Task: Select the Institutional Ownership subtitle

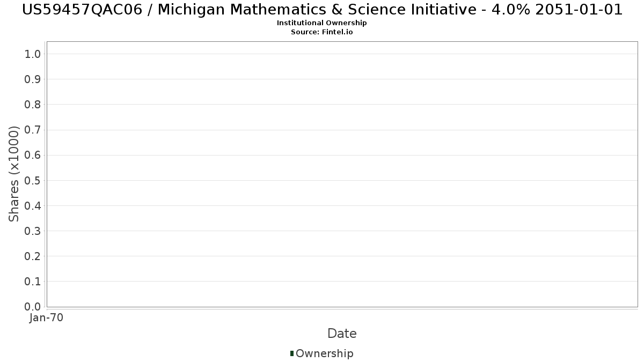Action: (x=321, y=23)
